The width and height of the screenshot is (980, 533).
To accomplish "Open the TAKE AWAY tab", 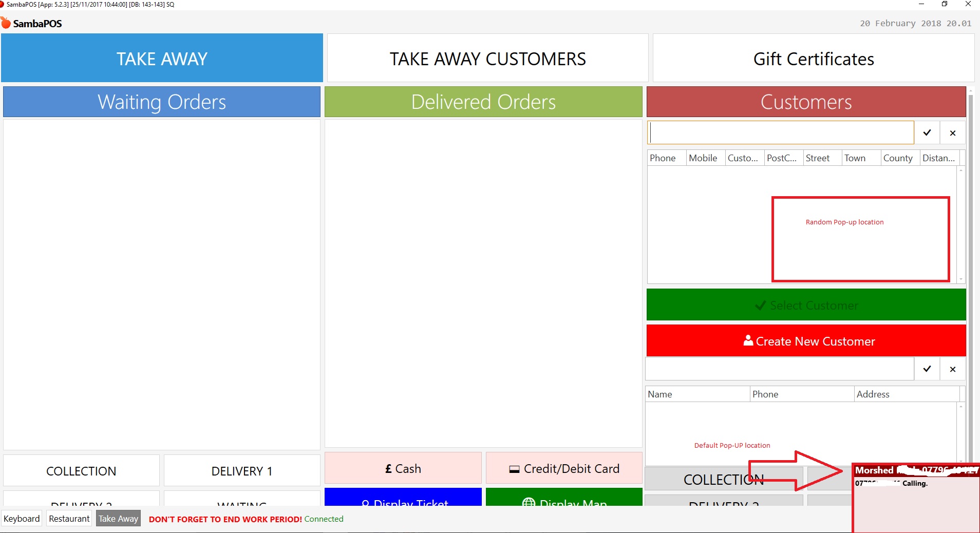I will [162, 59].
